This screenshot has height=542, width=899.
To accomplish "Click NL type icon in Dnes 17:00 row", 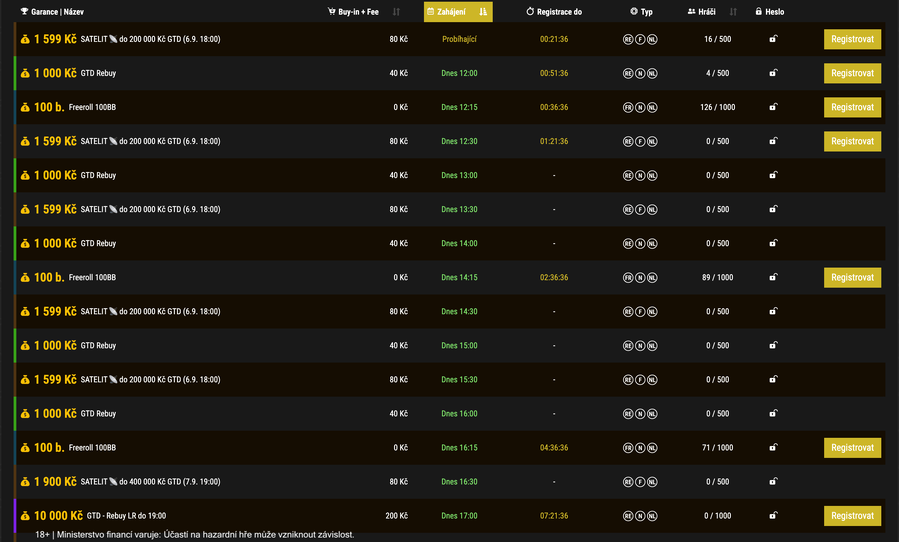I will pyautogui.click(x=652, y=516).
